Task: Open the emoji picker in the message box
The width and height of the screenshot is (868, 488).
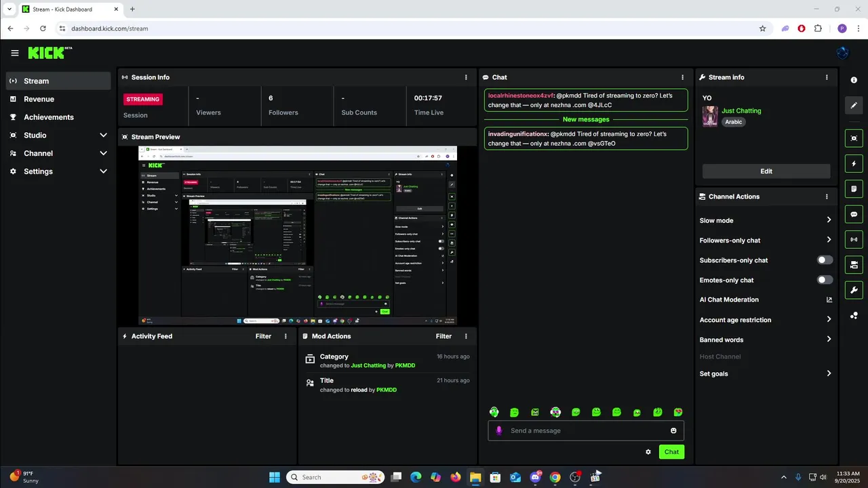Action: (673, 430)
